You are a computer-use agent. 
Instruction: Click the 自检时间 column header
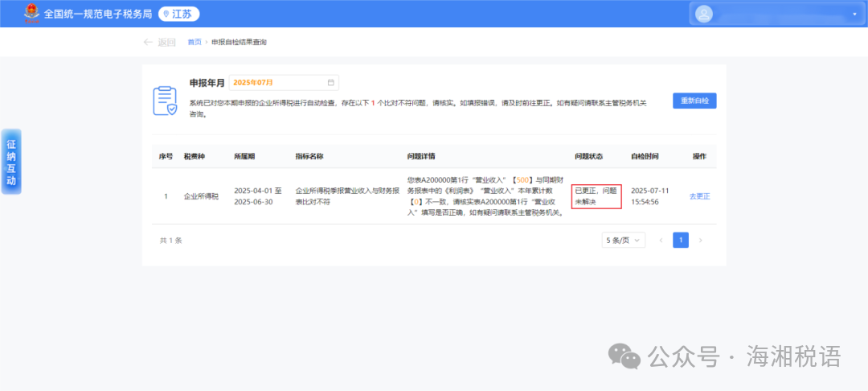[645, 156]
